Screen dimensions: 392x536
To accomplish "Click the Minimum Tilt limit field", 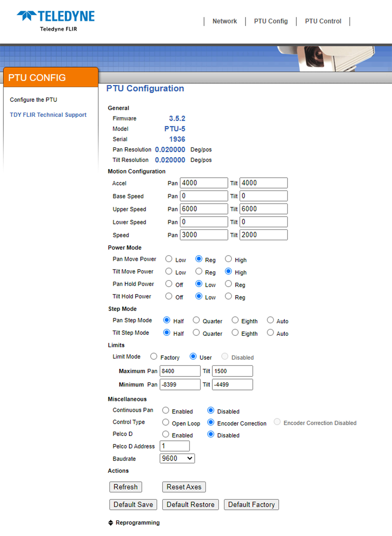I will (x=233, y=385).
